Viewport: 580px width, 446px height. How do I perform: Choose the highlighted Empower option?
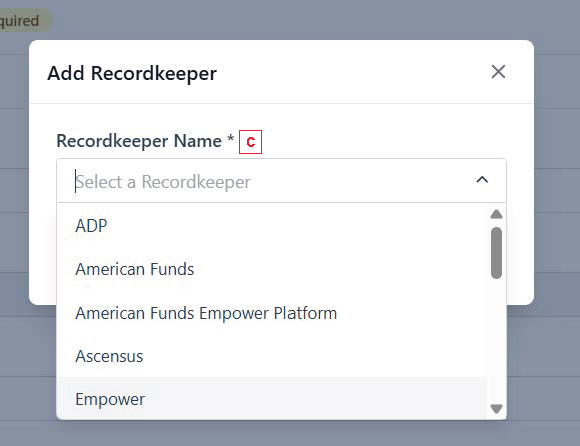click(x=272, y=399)
